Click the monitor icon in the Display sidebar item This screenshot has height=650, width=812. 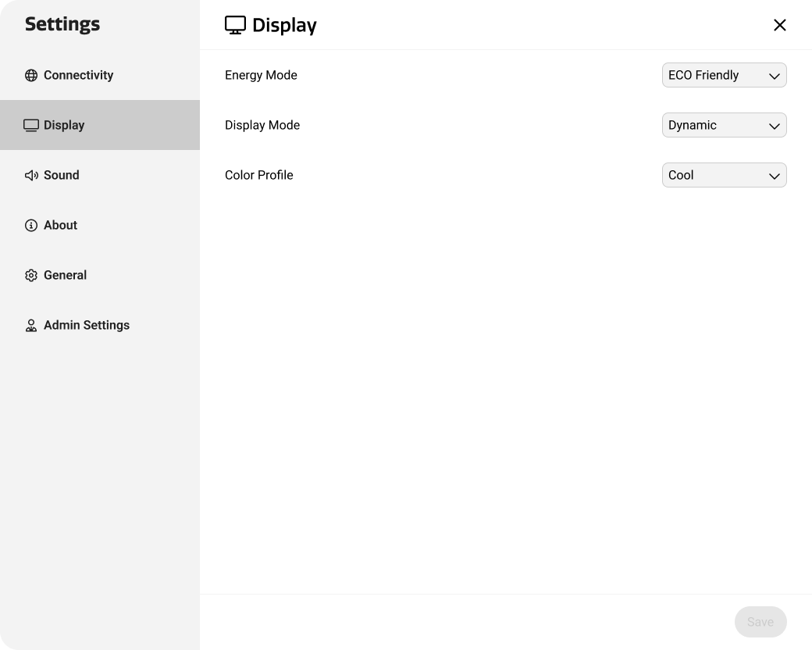click(31, 126)
